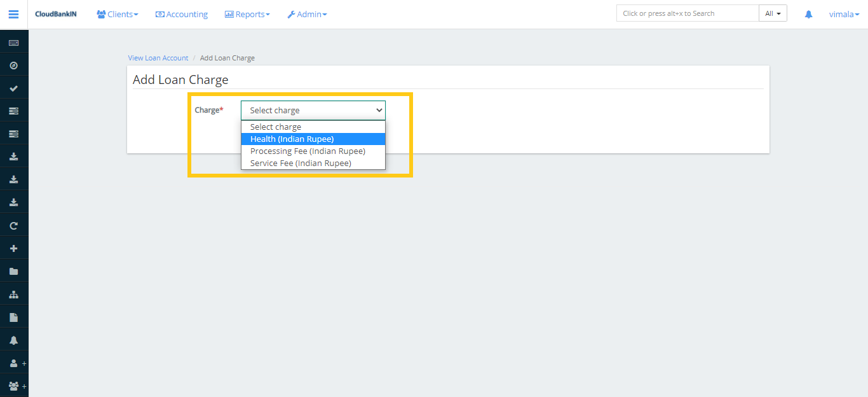This screenshot has height=397, width=868.
Task: Click the checkmark icon in the sidebar
Action: pos(13,88)
